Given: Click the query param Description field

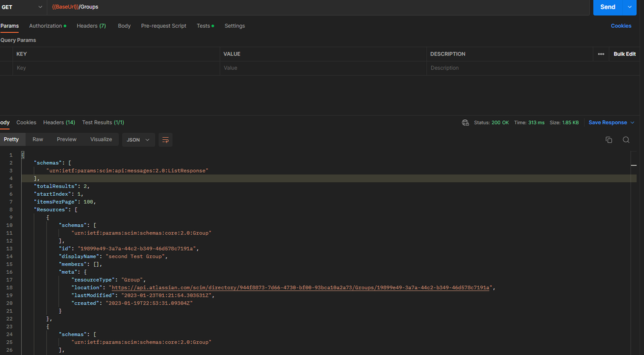Looking at the screenshot, I should coord(509,68).
